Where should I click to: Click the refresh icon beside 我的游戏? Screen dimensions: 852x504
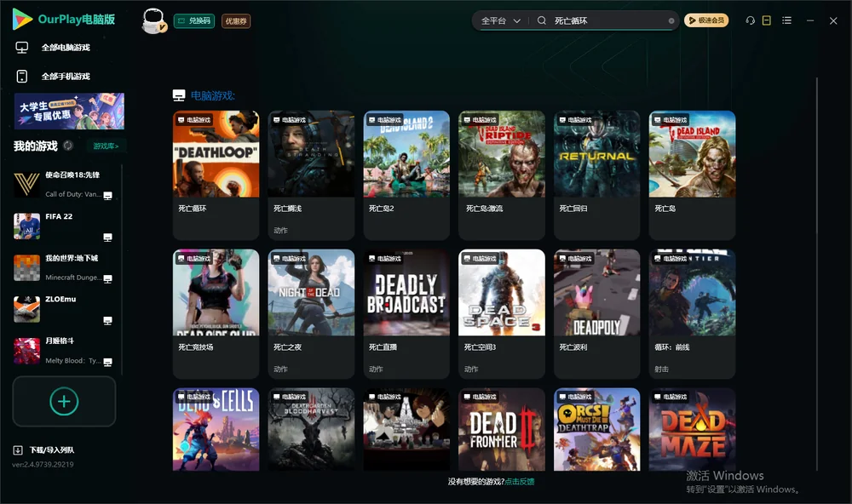tap(68, 146)
